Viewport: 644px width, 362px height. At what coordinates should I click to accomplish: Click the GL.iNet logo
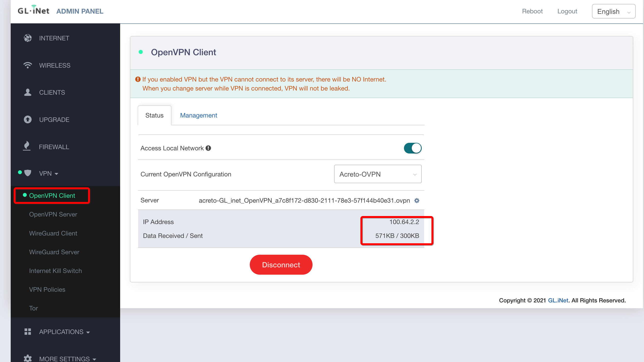tap(34, 10)
